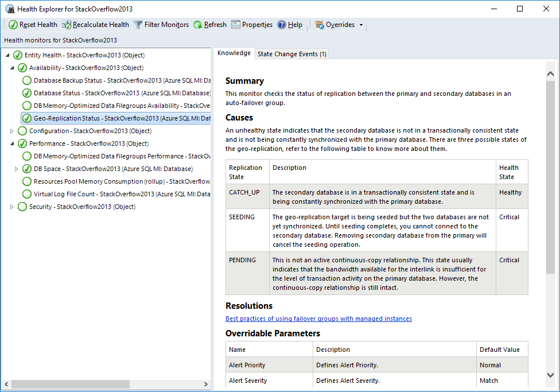Screen dimensions: 560x392
Task: Click the green check icon of Geo-Replication Status
Action: pos(27,118)
